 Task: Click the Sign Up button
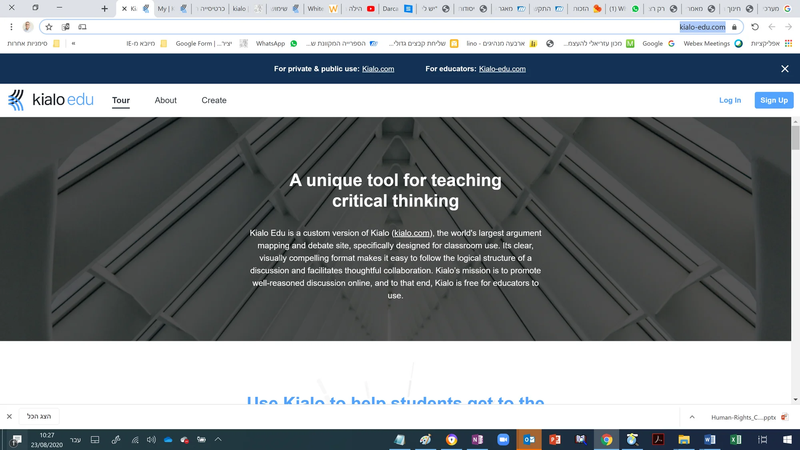tap(773, 100)
